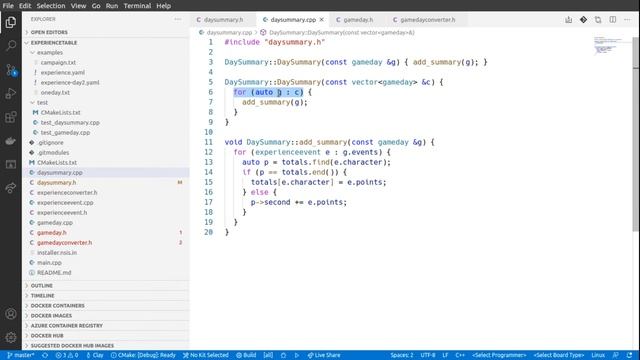Open the Selection menu
640x360 pixels.
point(51,6)
